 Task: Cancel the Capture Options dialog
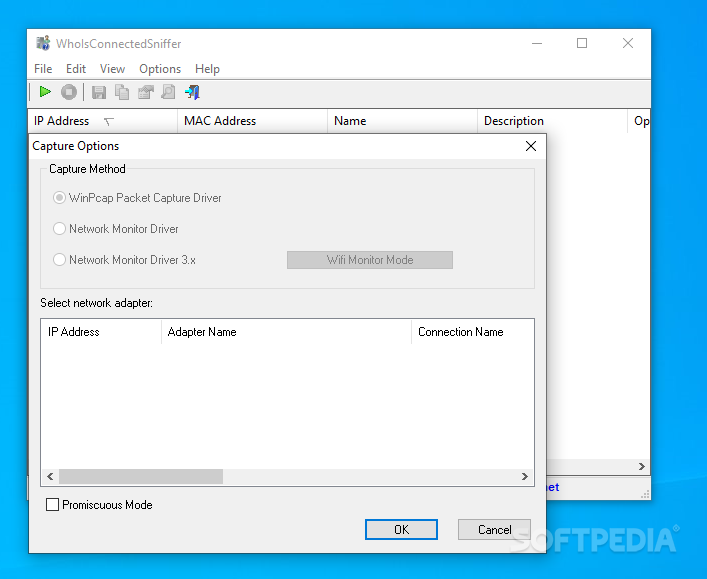(x=494, y=529)
